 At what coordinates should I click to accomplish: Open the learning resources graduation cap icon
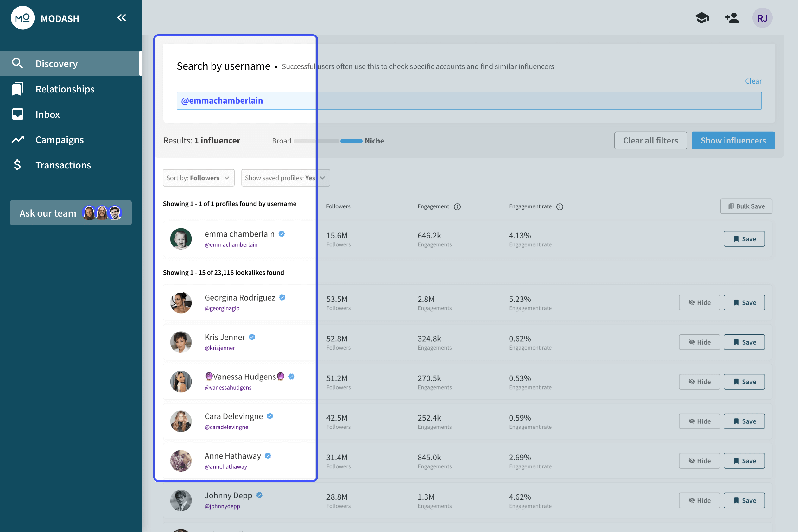pos(702,18)
